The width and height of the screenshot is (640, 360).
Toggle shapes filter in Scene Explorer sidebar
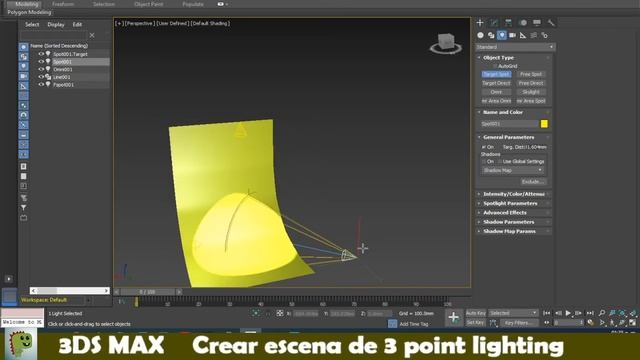pos(24,57)
